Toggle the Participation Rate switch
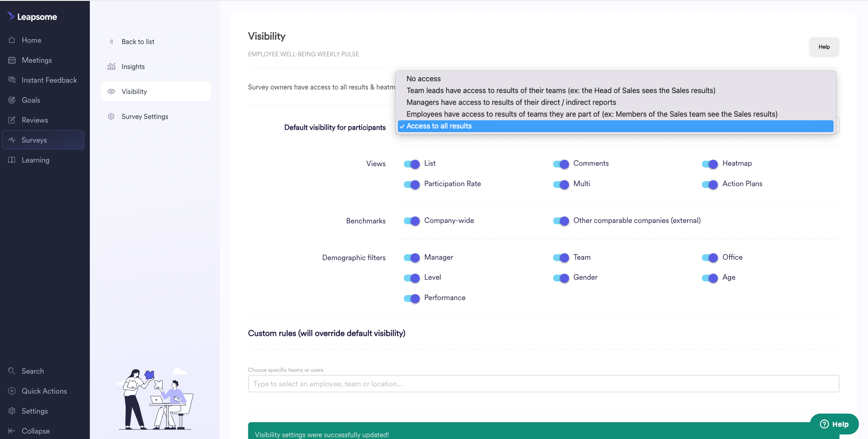The width and height of the screenshot is (868, 439). coord(412,184)
